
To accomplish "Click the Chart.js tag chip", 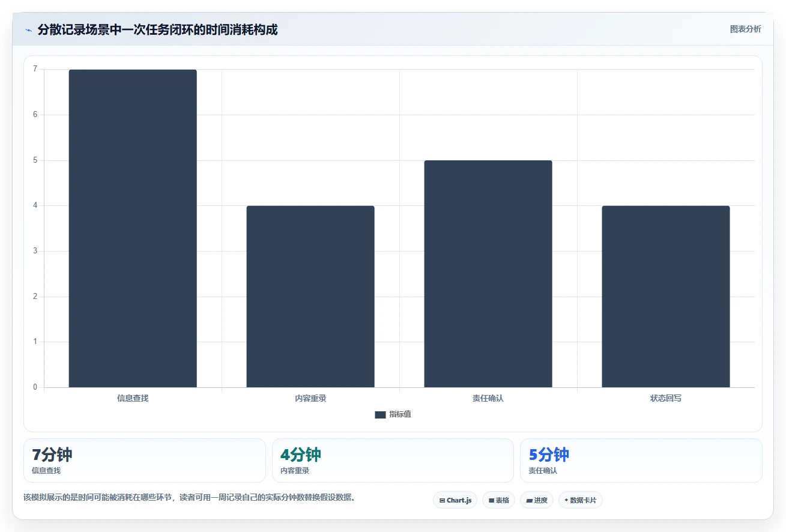I will [x=455, y=500].
